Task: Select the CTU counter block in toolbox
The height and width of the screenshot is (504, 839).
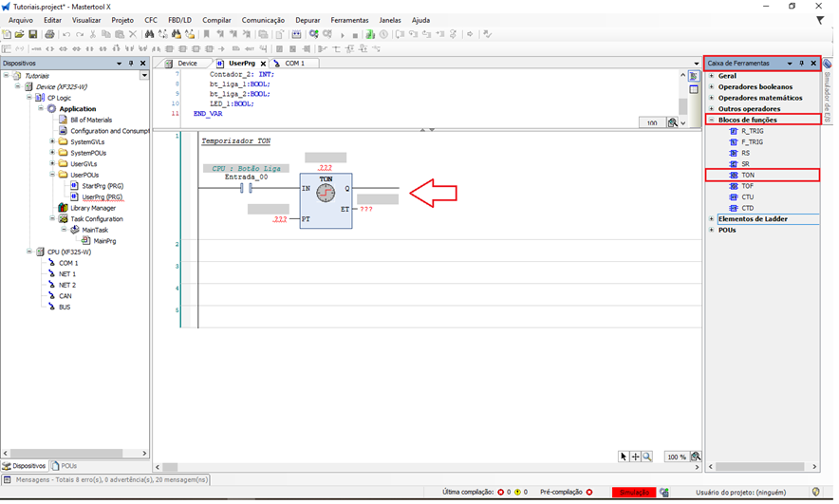Action: coord(748,197)
